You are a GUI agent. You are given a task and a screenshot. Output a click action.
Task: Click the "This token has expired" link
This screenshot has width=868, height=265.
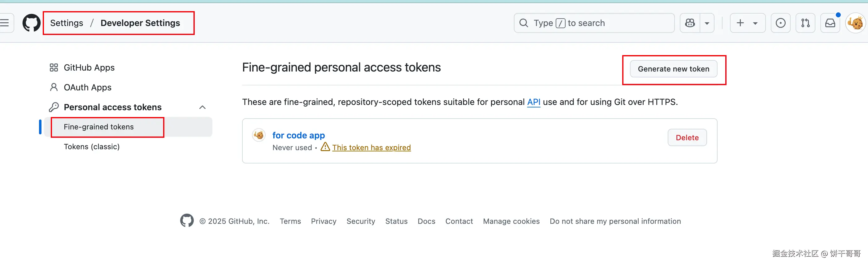click(x=371, y=148)
